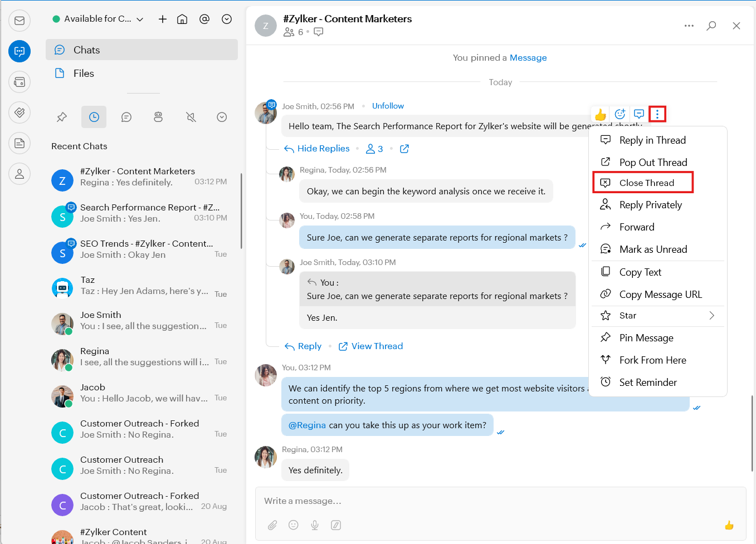Open the pinned Message link
This screenshot has width=756, height=544.
(528, 58)
